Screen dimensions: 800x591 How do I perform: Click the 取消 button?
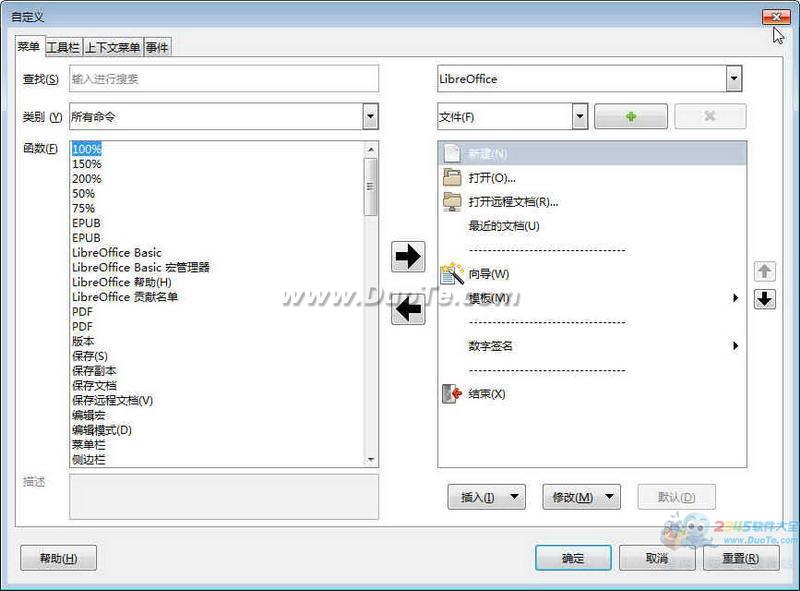[x=657, y=558]
